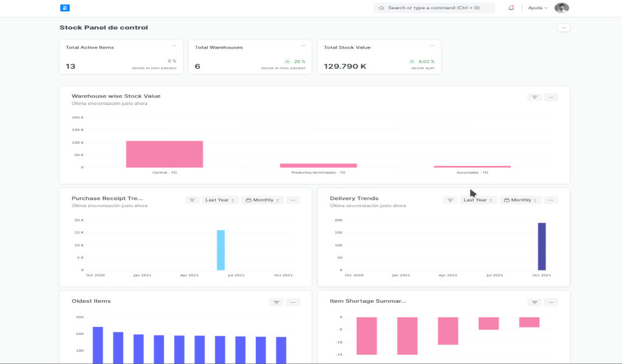Open the Ayuda help dropdown

(x=538, y=8)
